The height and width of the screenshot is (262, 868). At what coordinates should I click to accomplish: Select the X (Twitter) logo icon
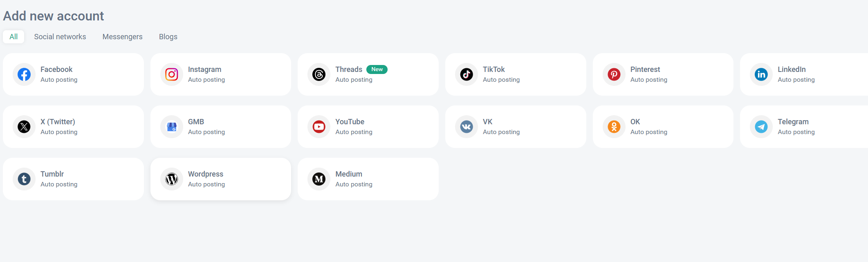click(x=24, y=127)
